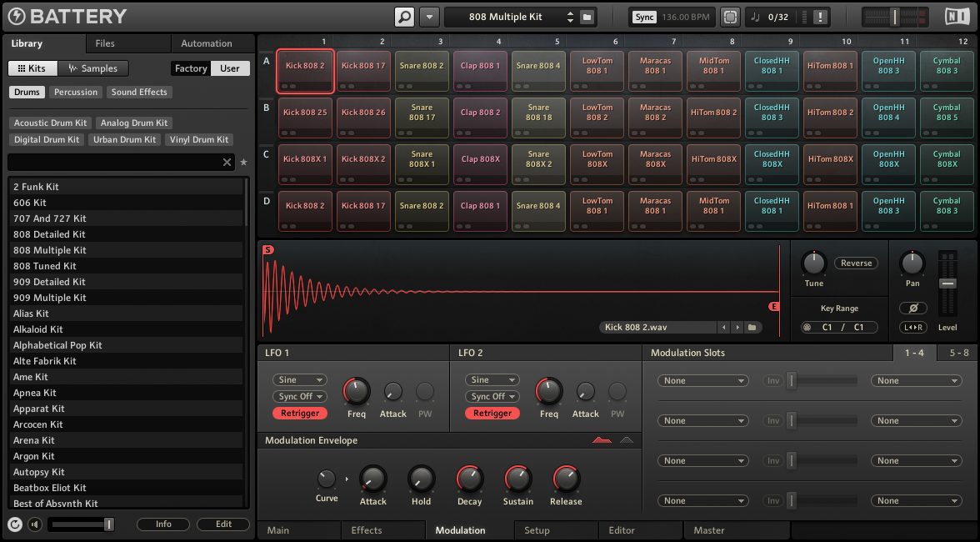Open the kit folder icon beside 808 Multiple Kit
The height and width of the screenshot is (542, 980).
587,17
